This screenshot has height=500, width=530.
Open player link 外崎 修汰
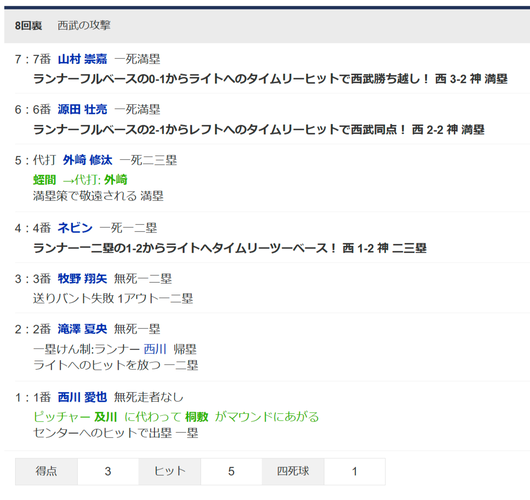(x=88, y=160)
